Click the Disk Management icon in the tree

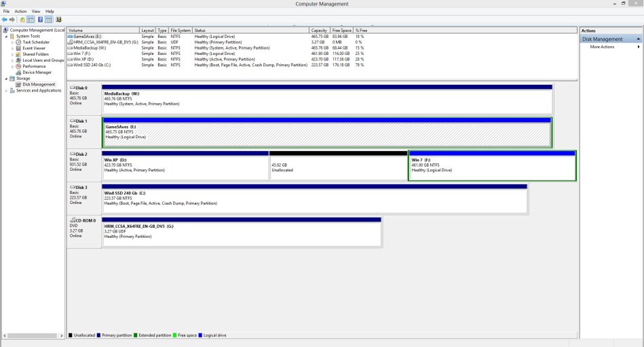pos(18,84)
